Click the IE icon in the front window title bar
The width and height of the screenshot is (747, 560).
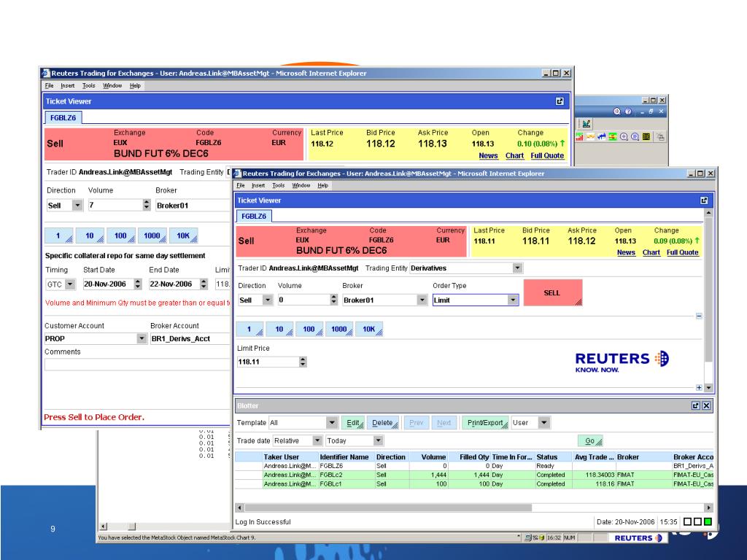tap(237, 174)
